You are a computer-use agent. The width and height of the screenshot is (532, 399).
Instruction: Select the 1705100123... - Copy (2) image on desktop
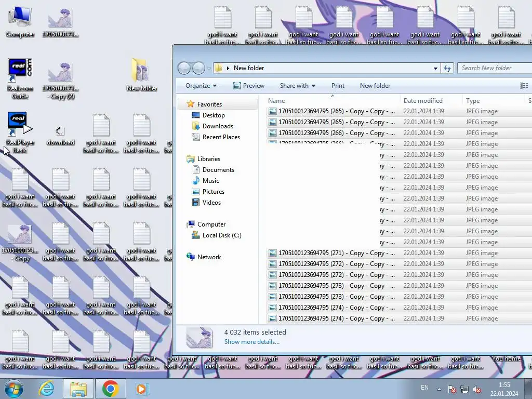click(x=60, y=80)
